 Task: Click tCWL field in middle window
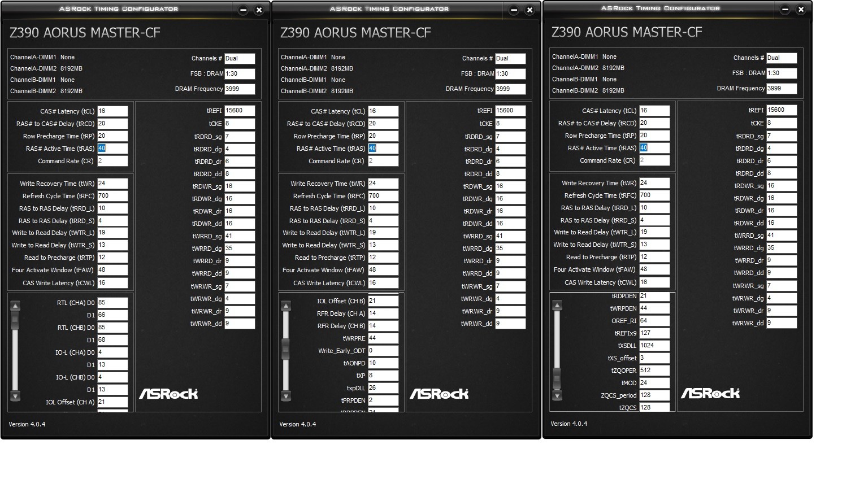(x=383, y=283)
